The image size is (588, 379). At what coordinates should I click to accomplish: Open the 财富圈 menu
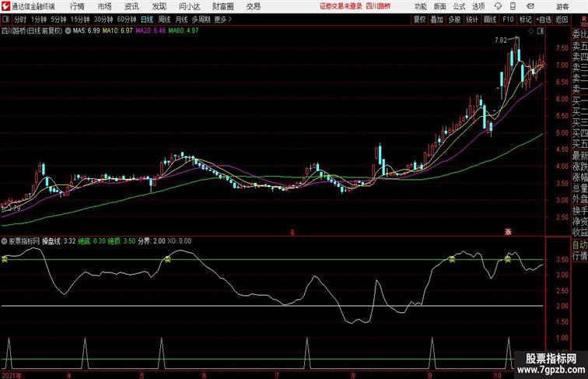click(222, 6)
